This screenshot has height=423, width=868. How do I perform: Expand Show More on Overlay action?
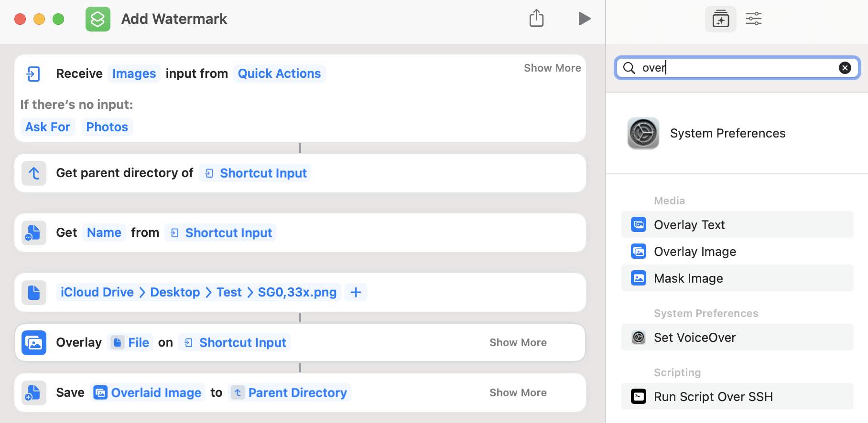click(x=518, y=343)
